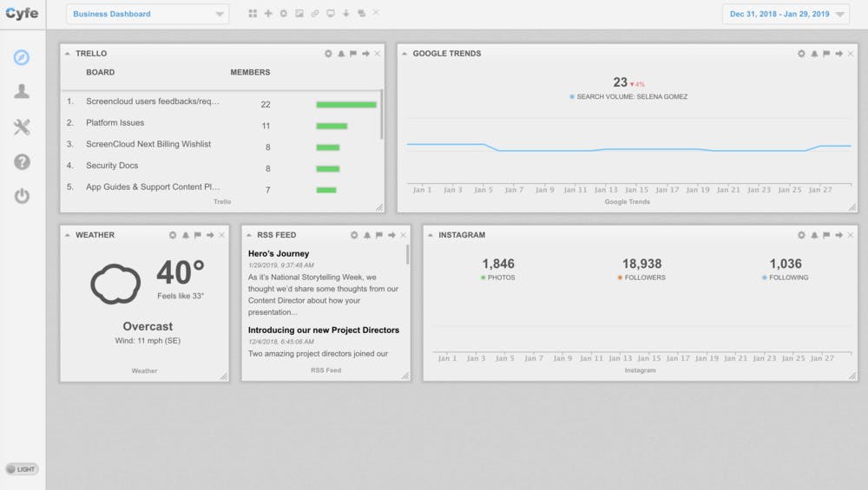Collapse the Trello widget with its triangle

[68, 54]
